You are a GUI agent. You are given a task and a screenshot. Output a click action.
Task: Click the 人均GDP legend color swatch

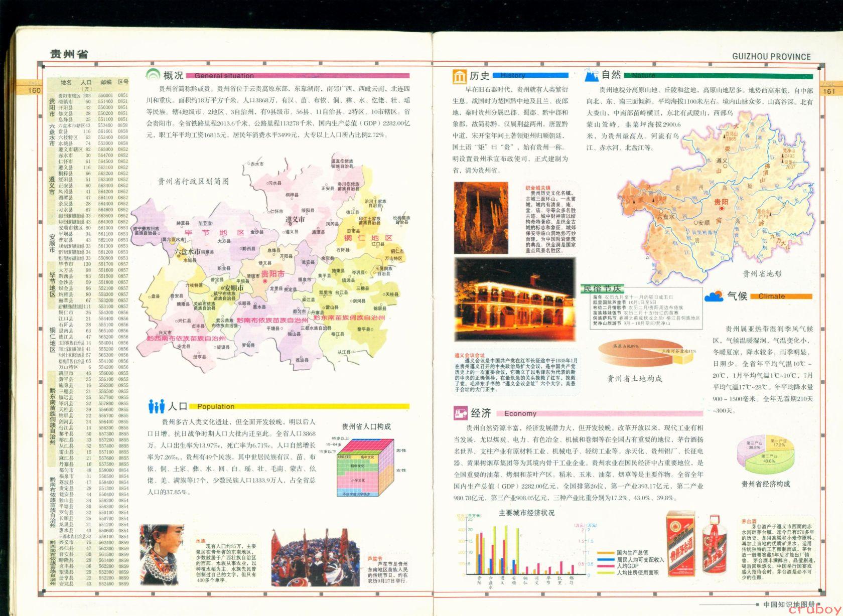click(x=606, y=566)
